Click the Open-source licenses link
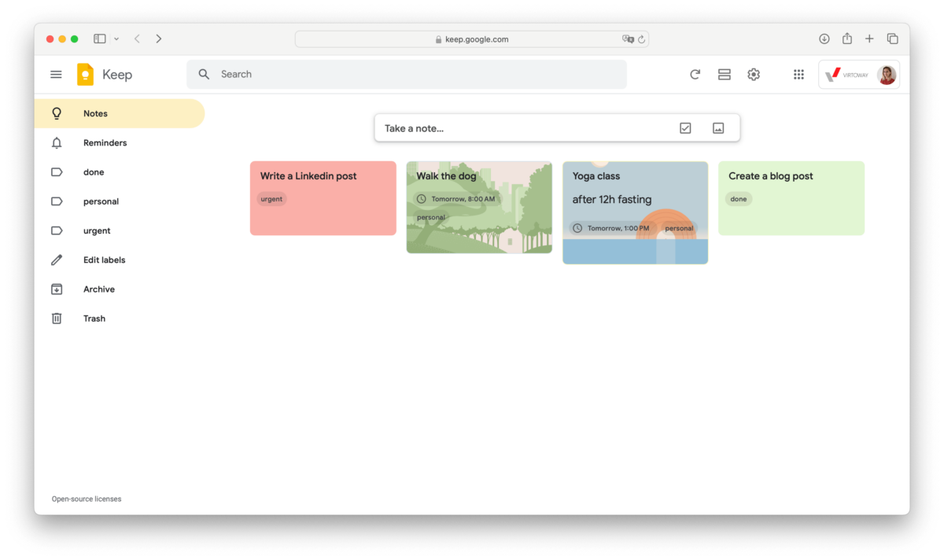This screenshot has height=560, width=944. [x=86, y=498]
